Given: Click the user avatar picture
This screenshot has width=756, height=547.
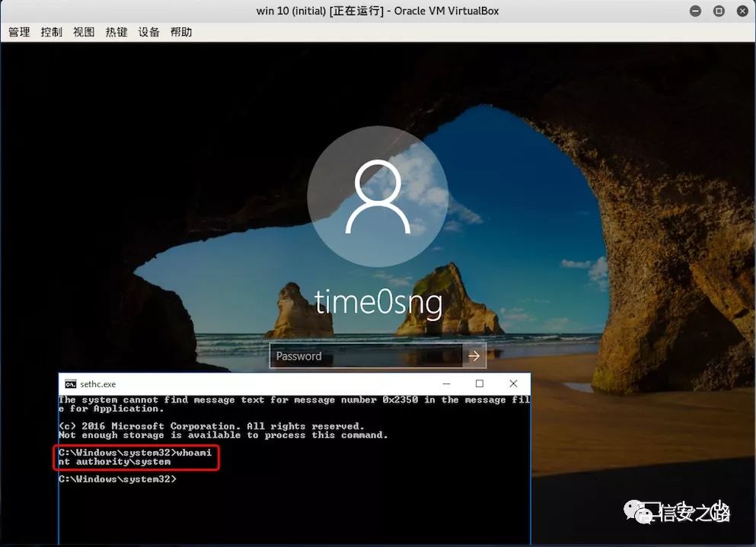Looking at the screenshot, I should (x=378, y=196).
